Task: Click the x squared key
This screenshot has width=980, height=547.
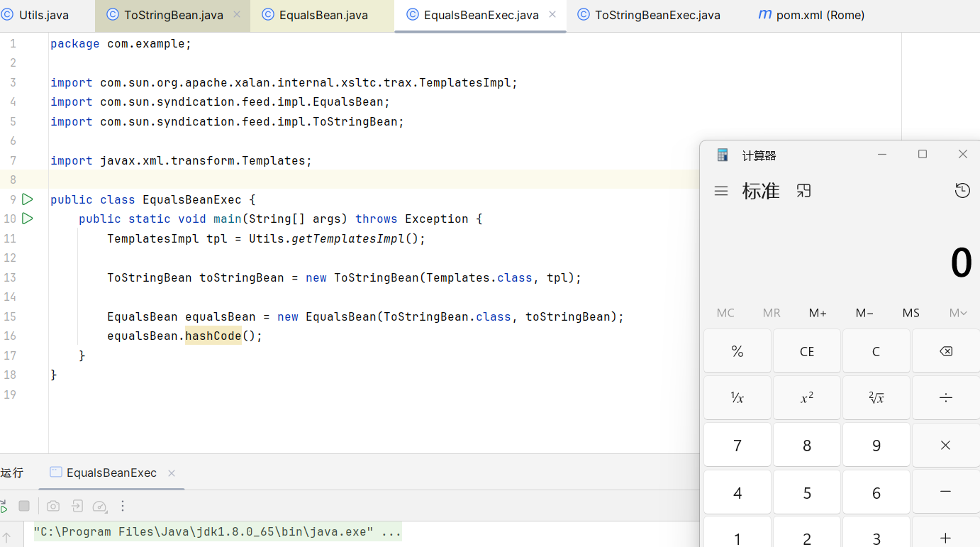Action: (x=807, y=398)
